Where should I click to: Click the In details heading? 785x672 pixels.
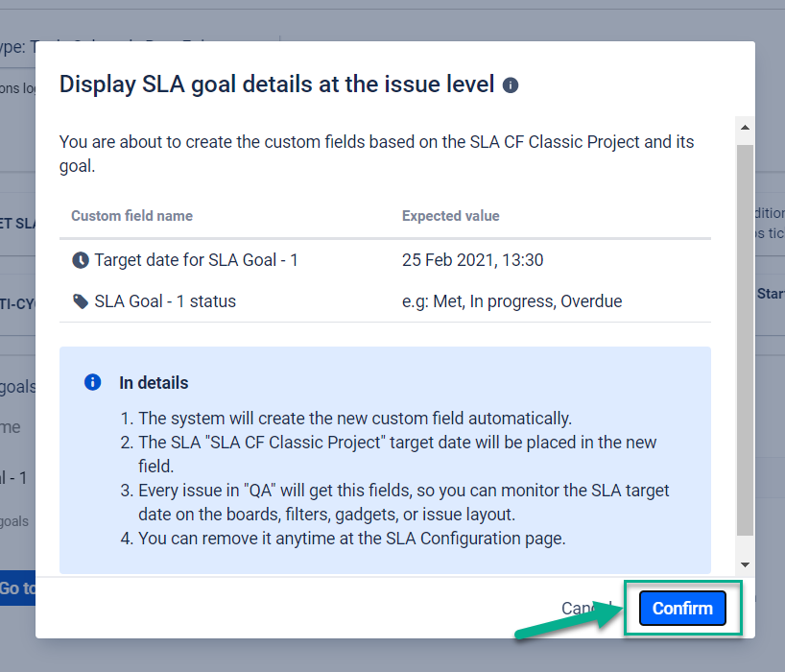(154, 382)
